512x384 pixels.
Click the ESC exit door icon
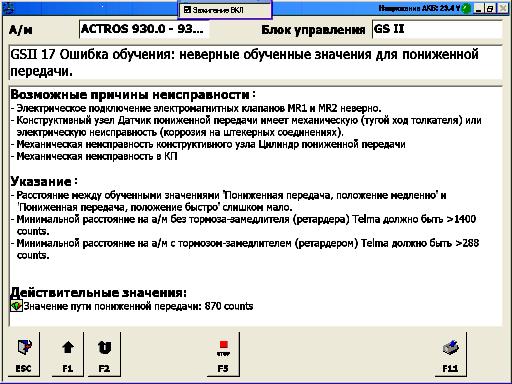pyautogui.click(x=24, y=347)
